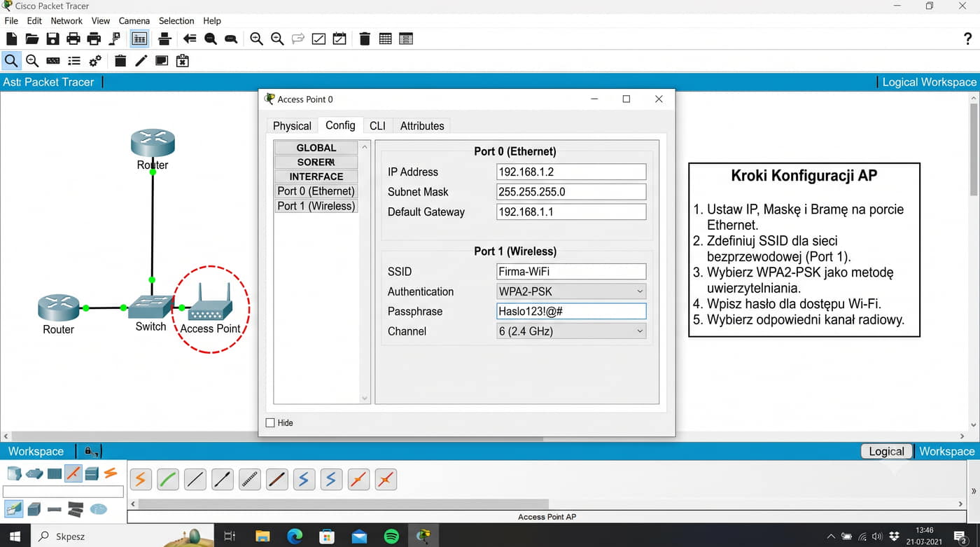
Task: Choose the green copper straight-through cable
Action: coord(168,480)
